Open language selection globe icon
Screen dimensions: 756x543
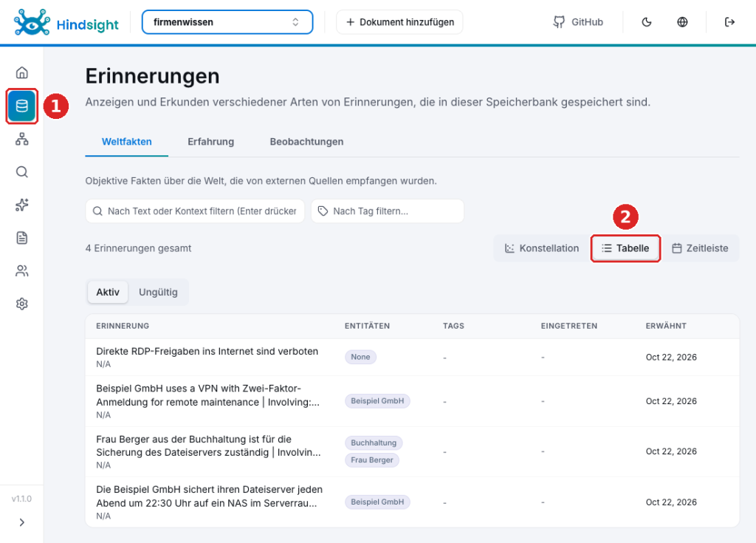[682, 22]
